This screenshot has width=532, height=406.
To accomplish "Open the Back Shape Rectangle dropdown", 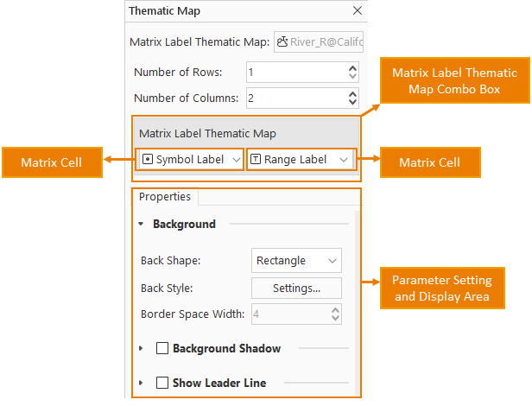I will coord(332,261).
